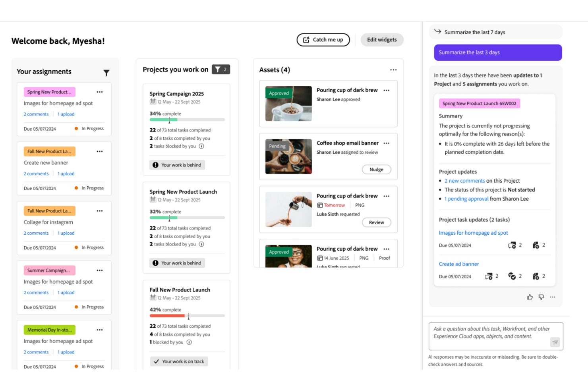Click info icon in Spring Campaign 2025 card

(x=201, y=146)
